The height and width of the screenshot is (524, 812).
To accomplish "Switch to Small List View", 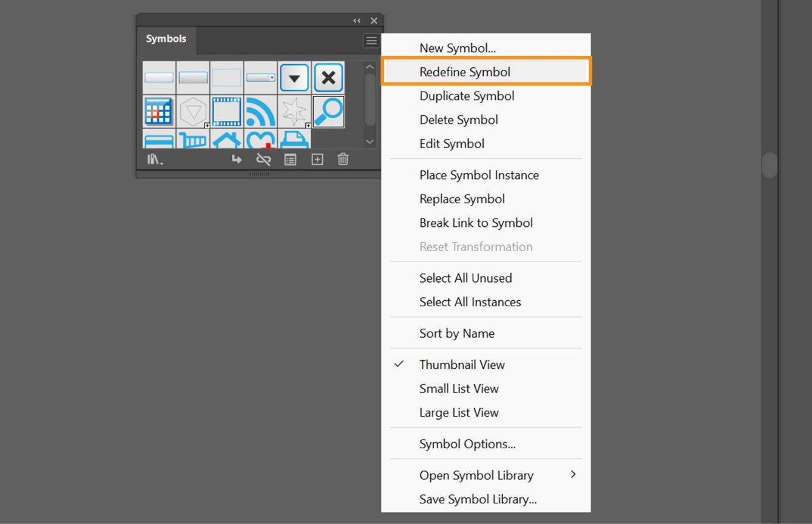I will [x=459, y=389].
